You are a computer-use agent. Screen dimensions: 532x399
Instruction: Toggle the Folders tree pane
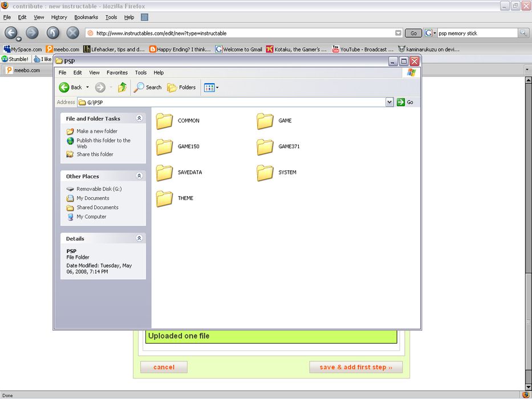pos(181,88)
